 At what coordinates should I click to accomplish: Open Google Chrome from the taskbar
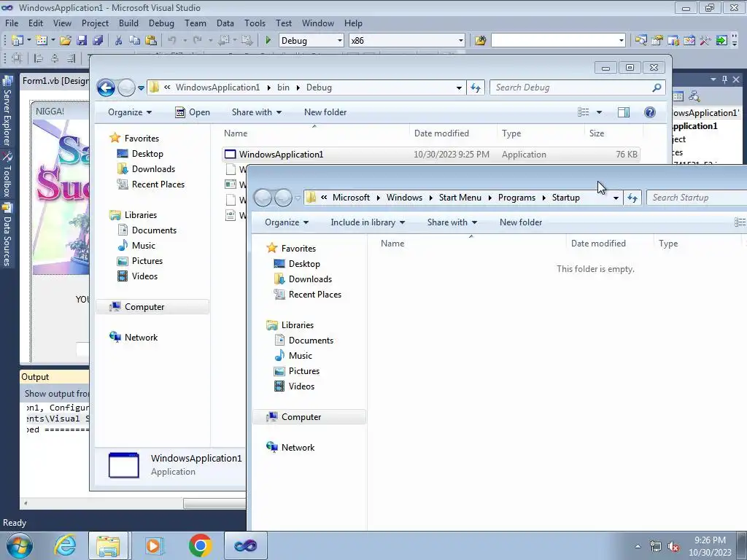click(x=200, y=545)
